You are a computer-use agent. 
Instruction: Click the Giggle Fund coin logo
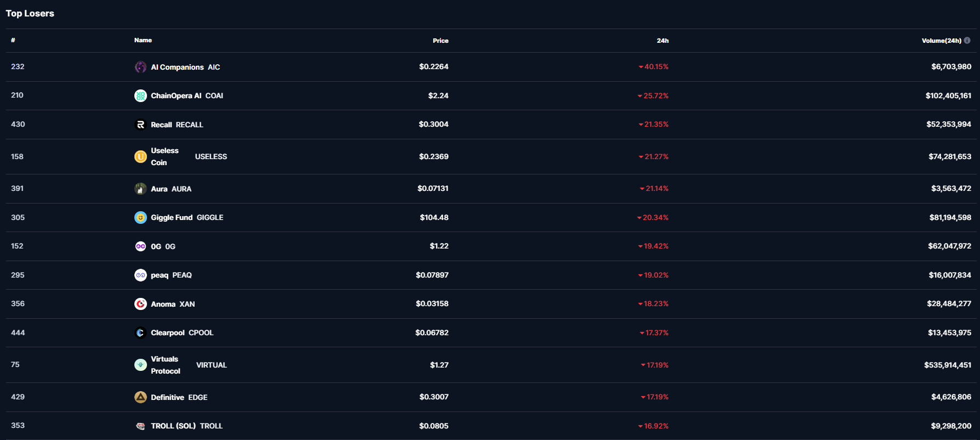(140, 217)
